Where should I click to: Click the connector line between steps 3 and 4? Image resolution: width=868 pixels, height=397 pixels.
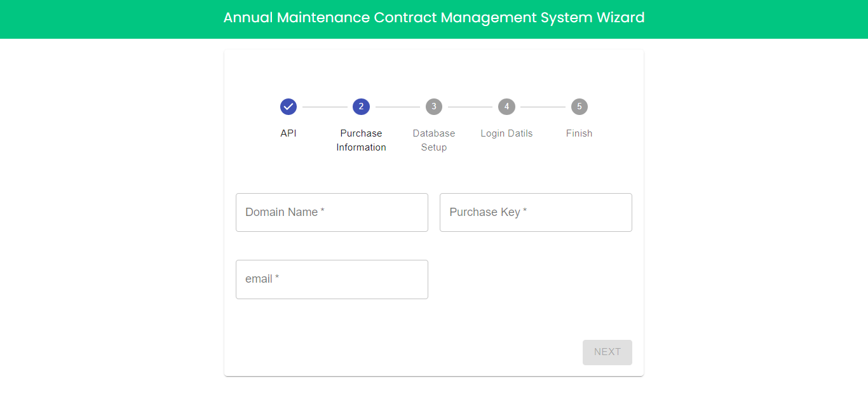(470, 107)
